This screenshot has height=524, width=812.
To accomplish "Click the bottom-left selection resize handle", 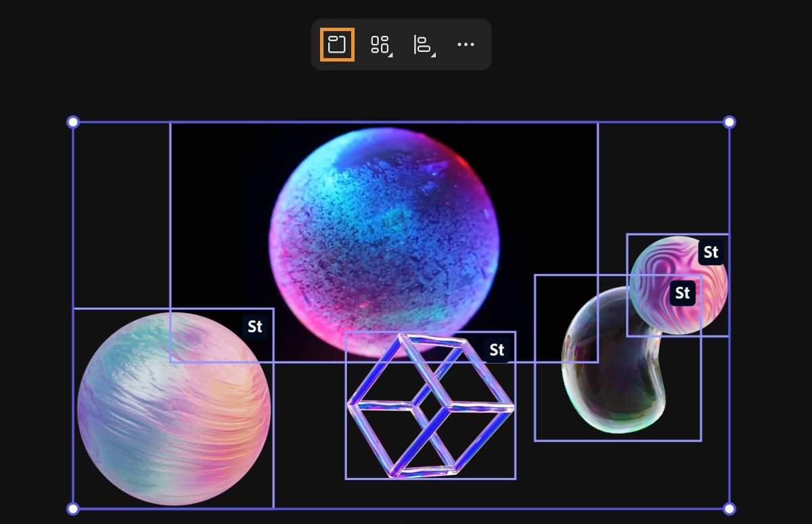I will pyautogui.click(x=73, y=508).
